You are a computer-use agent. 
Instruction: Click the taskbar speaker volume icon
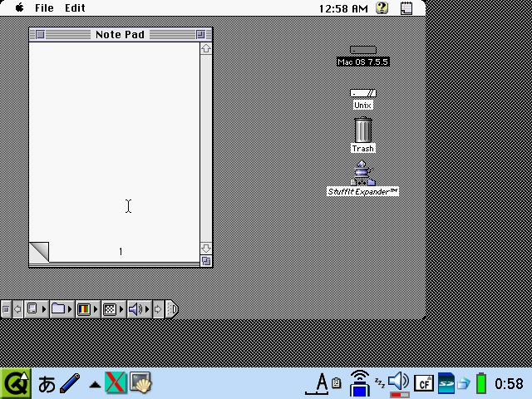tap(398, 382)
